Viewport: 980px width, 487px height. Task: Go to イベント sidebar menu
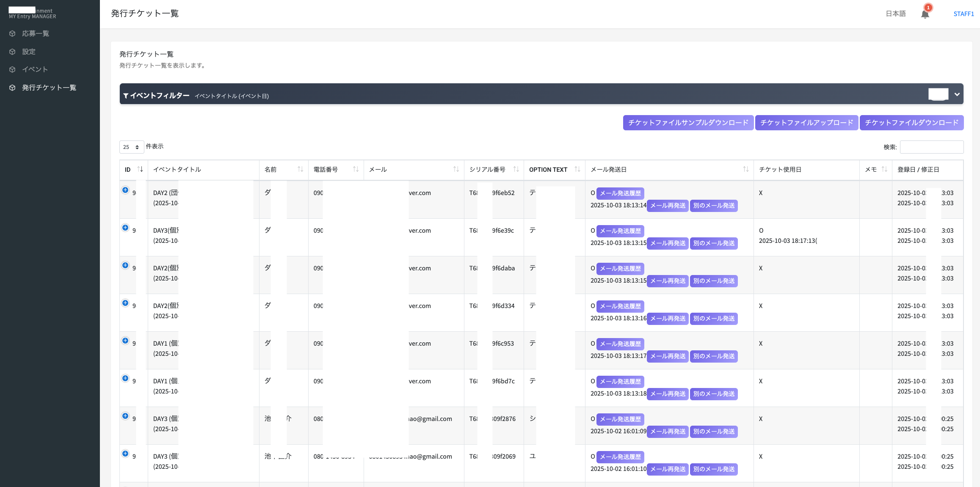pos(35,69)
